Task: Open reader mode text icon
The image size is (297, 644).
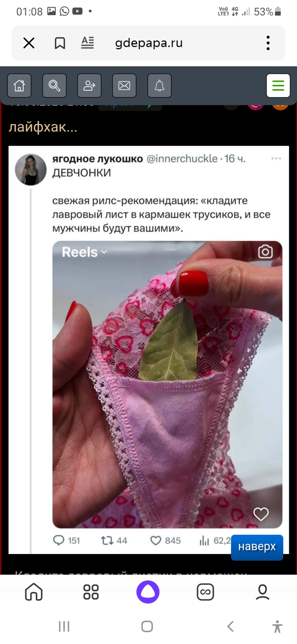Action: [x=88, y=43]
